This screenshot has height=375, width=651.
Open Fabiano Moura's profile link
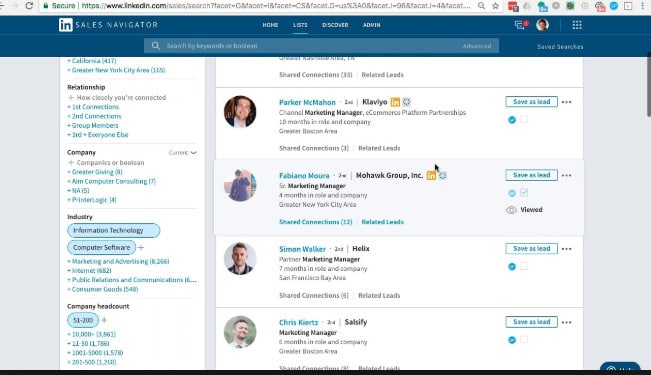click(304, 176)
